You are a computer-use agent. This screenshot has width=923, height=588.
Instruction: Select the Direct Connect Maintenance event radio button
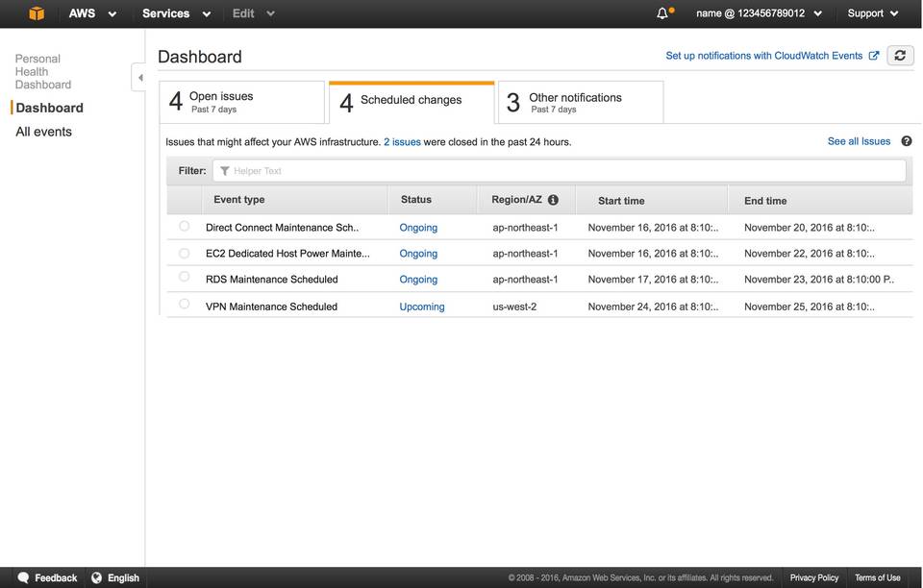tap(184, 227)
